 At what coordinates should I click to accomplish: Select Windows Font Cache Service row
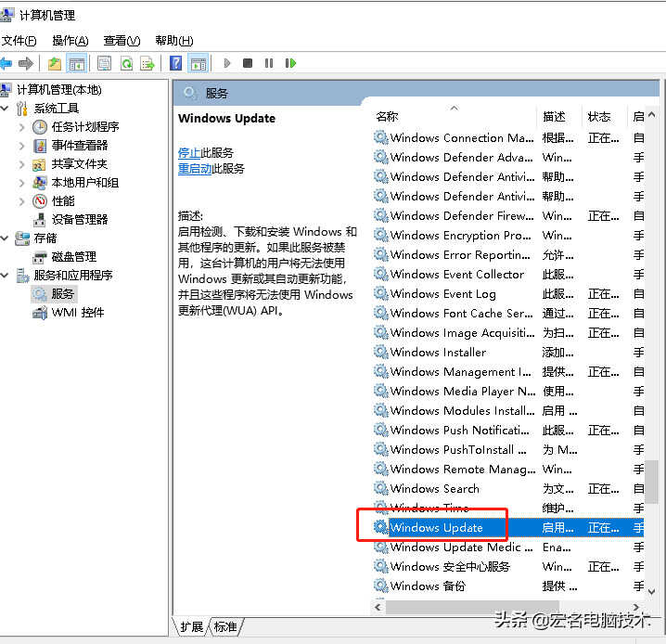pos(508,314)
